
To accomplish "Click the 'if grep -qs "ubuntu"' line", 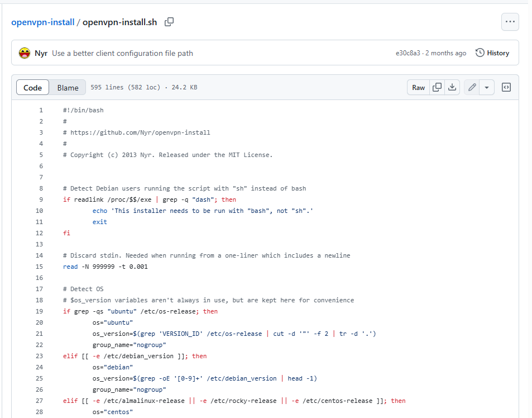I will (140, 311).
